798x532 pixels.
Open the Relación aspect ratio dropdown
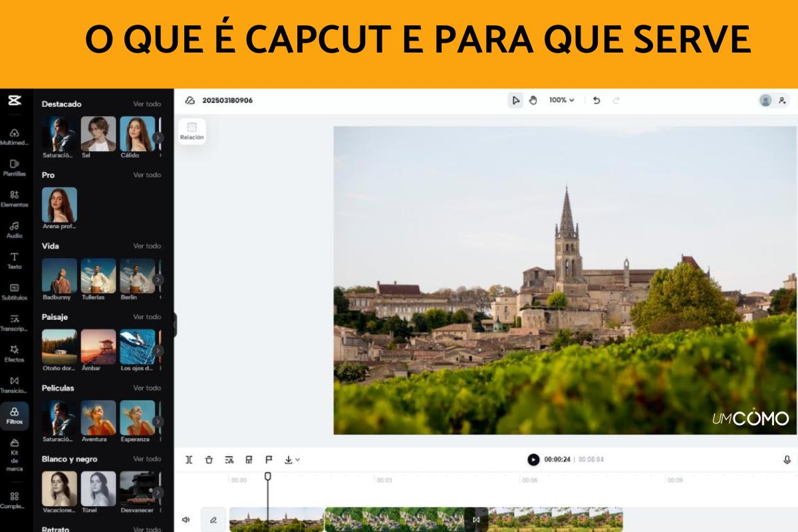192,131
